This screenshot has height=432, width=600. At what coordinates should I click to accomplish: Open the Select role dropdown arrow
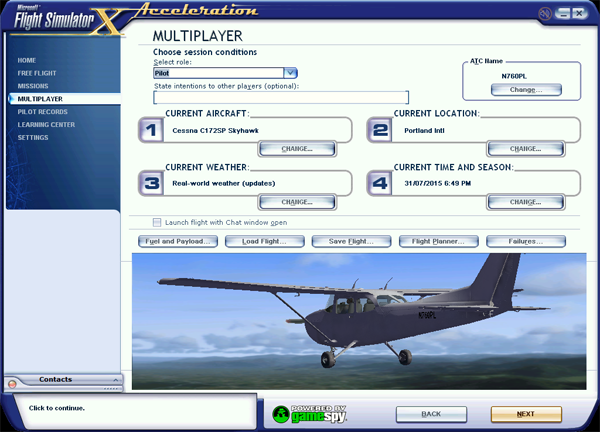pos(290,73)
